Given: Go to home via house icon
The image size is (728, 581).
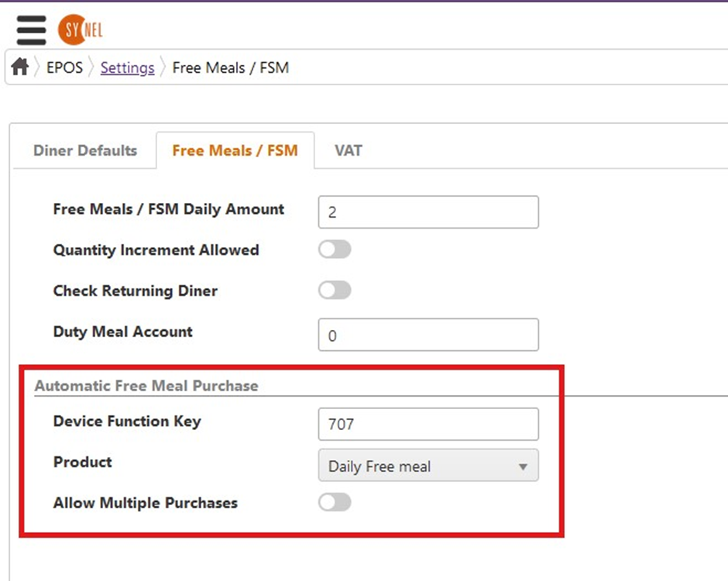Looking at the screenshot, I should 20,67.
